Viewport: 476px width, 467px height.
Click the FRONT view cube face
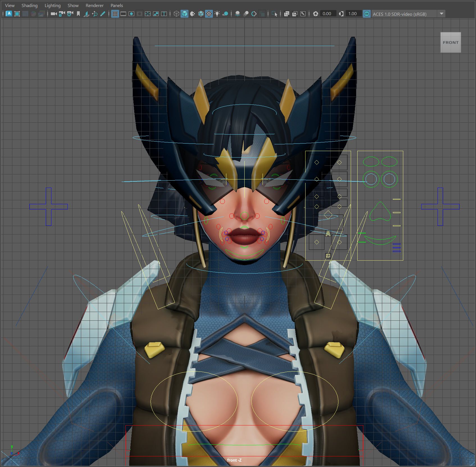tap(450, 42)
